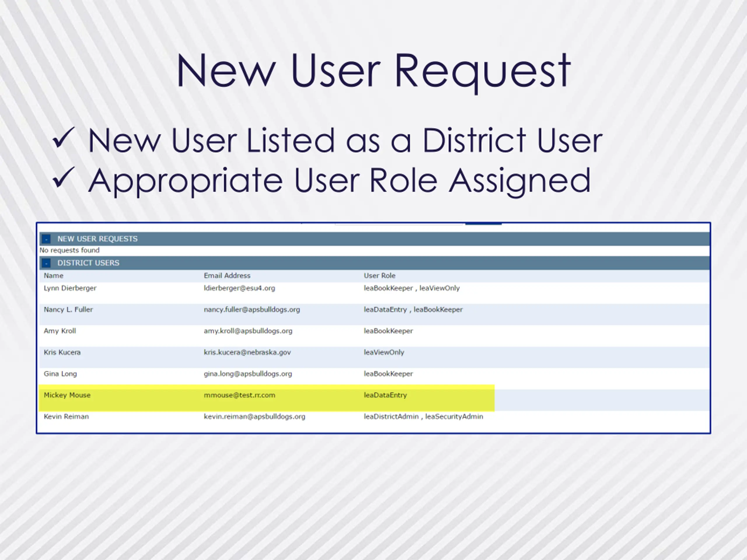Click Mickey Mouse's leaDataEntry role
The height and width of the screenshot is (560, 747).
coord(385,395)
